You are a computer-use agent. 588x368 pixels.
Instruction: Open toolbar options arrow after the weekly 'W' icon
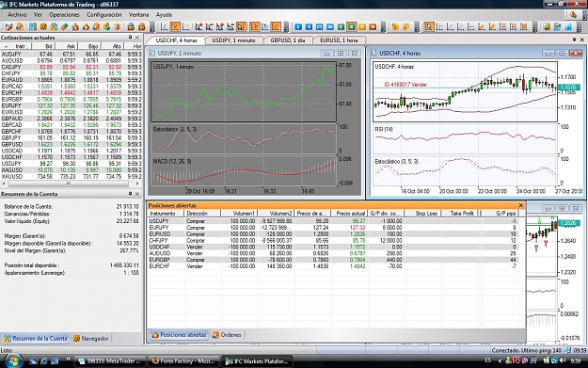383,27
